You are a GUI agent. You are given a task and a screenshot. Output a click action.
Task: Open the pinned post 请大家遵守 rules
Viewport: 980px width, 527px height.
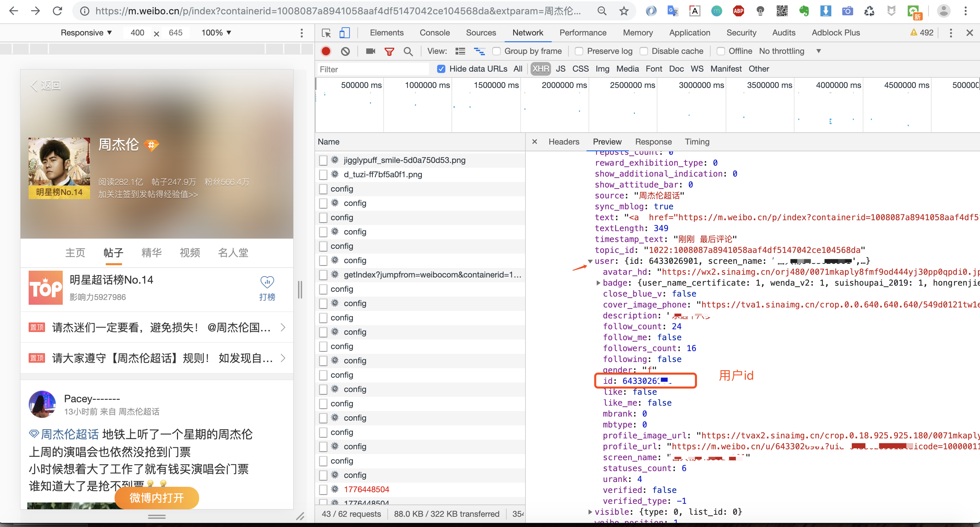coord(157,358)
